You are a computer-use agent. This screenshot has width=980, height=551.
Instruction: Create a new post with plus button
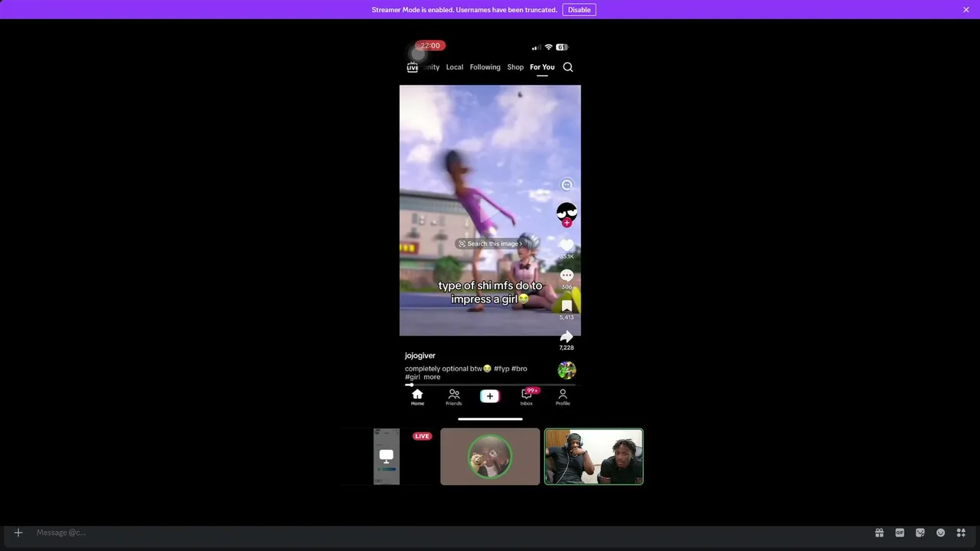(x=490, y=396)
